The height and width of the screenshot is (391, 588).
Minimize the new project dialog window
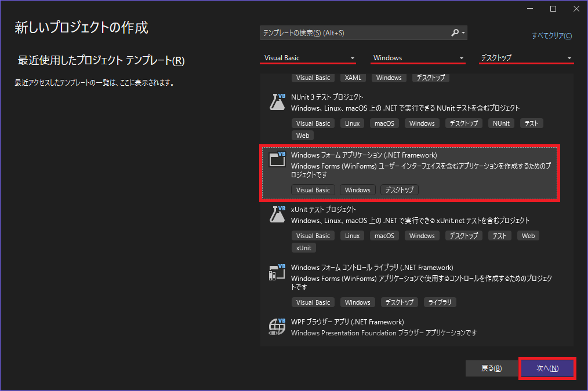pos(530,9)
